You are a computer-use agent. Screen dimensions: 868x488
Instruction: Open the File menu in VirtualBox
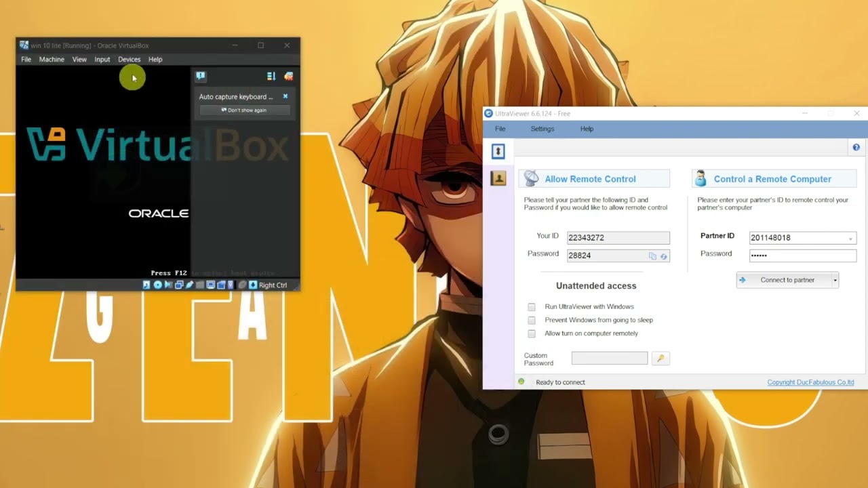click(26, 60)
